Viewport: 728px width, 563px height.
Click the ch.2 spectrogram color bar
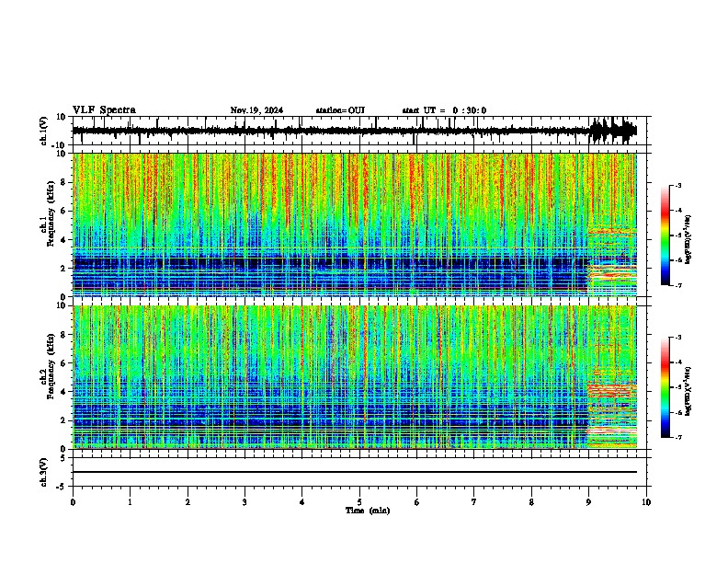pos(665,387)
